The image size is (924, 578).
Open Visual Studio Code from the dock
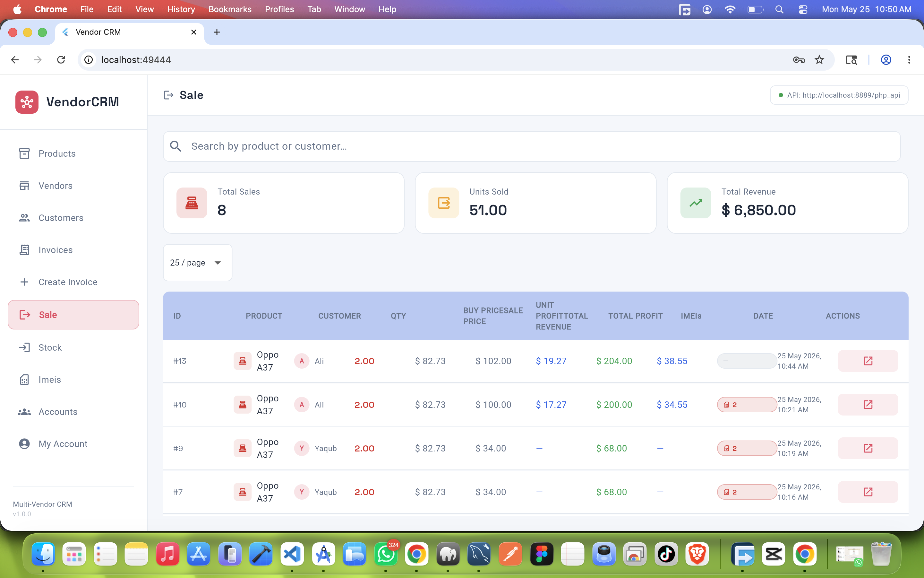[292, 554]
